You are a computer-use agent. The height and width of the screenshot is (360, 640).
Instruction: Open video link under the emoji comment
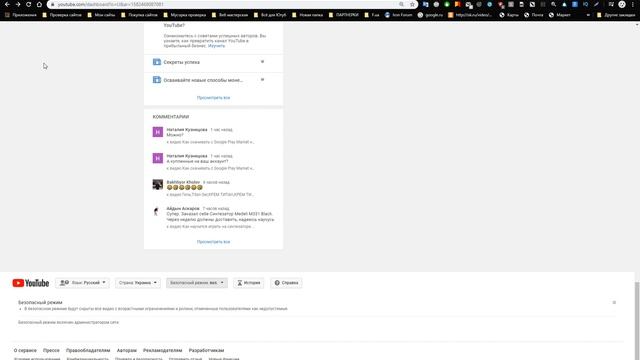click(211, 195)
